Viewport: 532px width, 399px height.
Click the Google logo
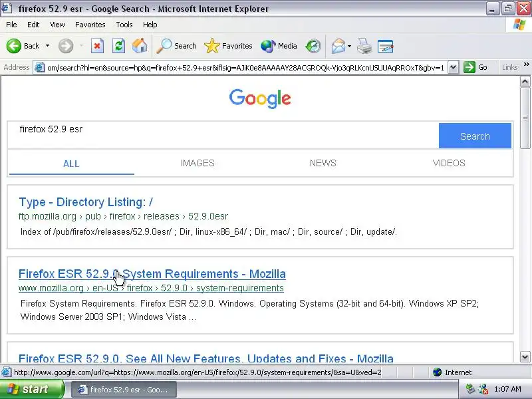[260, 98]
